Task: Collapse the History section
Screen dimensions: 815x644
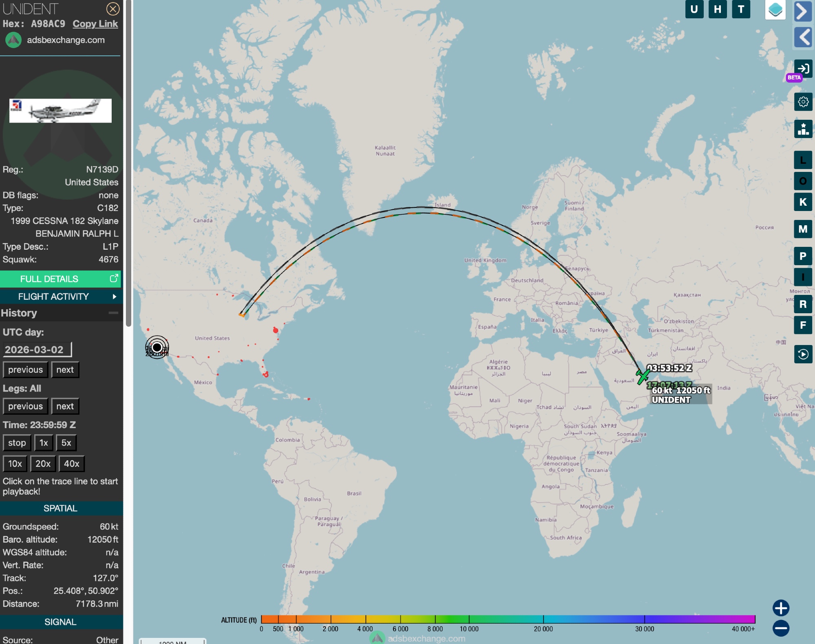Action: pos(113,313)
